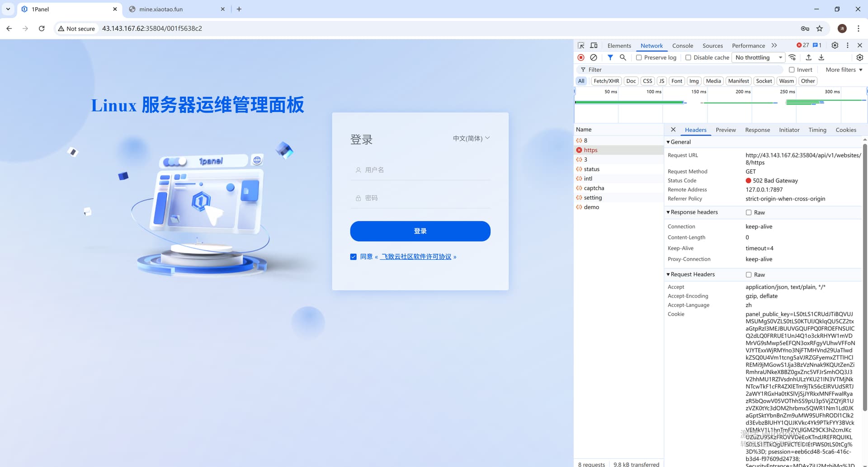Screen dimensions: 868x467
Task: Select the inspect element picker icon
Action: click(x=581, y=46)
